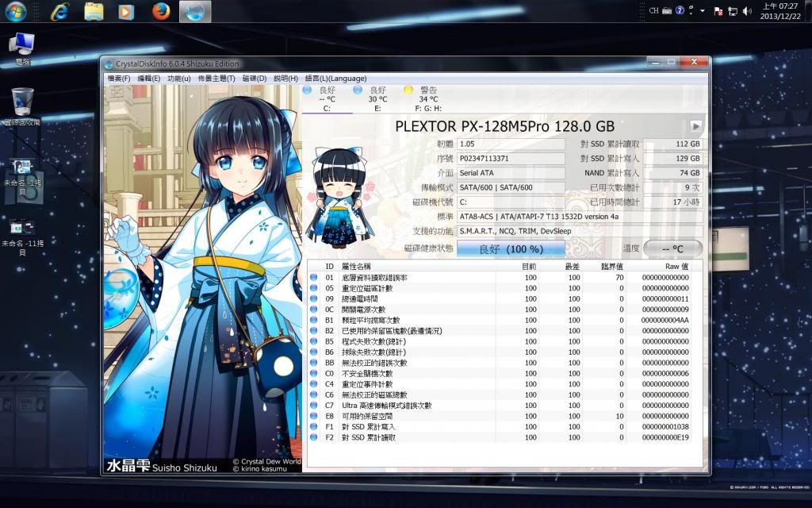Select the 資源回收筒 recycle bin icon

[22, 107]
